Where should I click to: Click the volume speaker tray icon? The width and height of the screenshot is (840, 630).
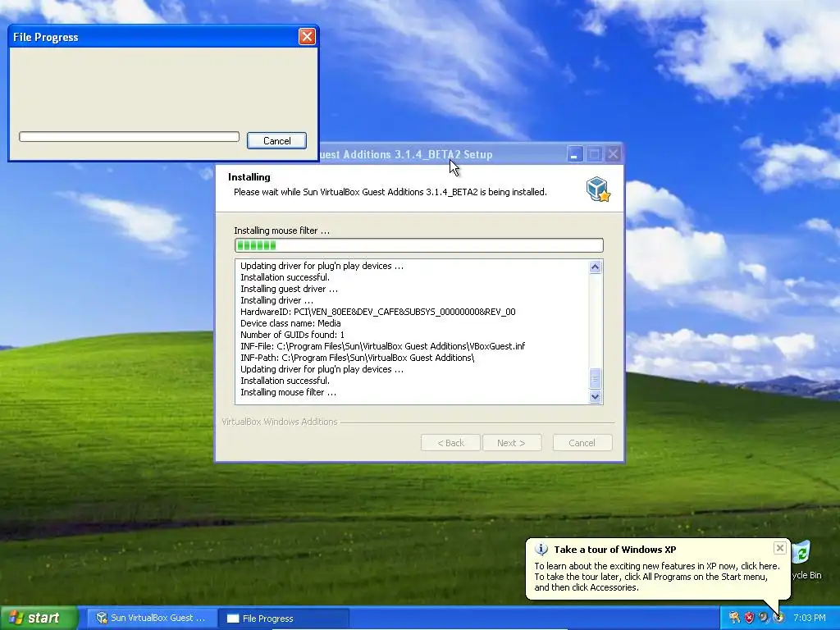coord(764,618)
